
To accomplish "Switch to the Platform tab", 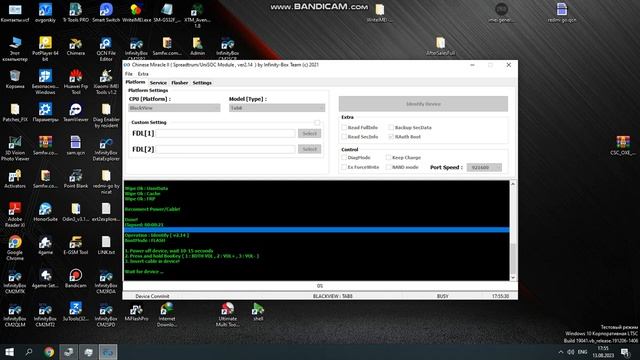I will (x=135, y=82).
